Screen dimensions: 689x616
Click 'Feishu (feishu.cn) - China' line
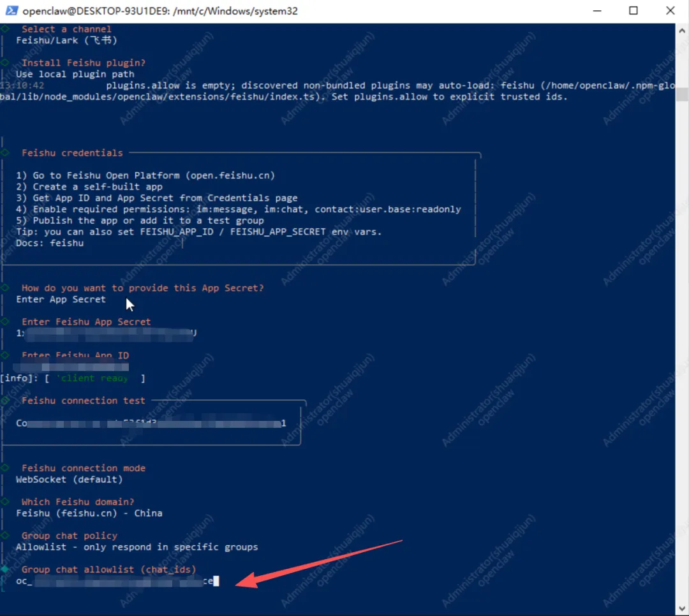[89, 513]
